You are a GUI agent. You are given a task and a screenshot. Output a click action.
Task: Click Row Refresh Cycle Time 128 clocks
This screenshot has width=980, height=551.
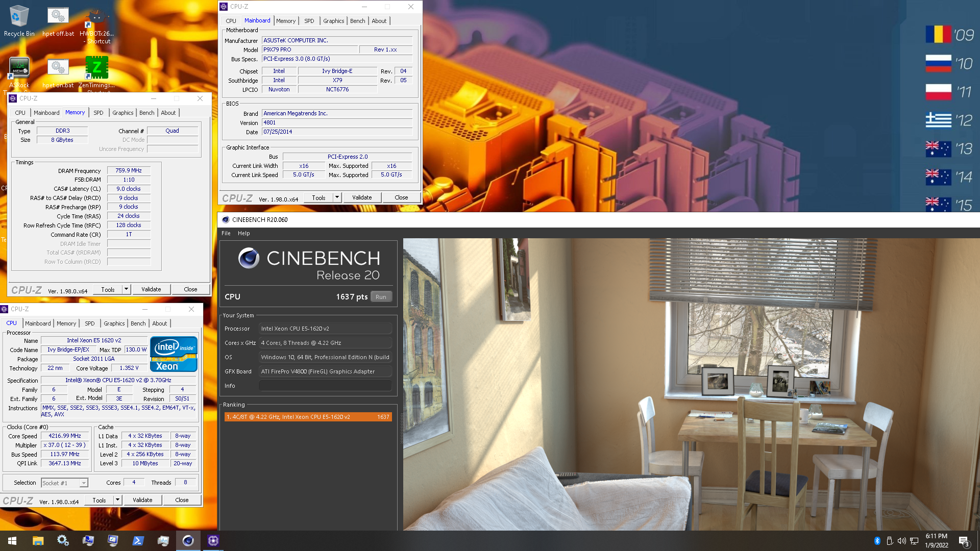(129, 225)
